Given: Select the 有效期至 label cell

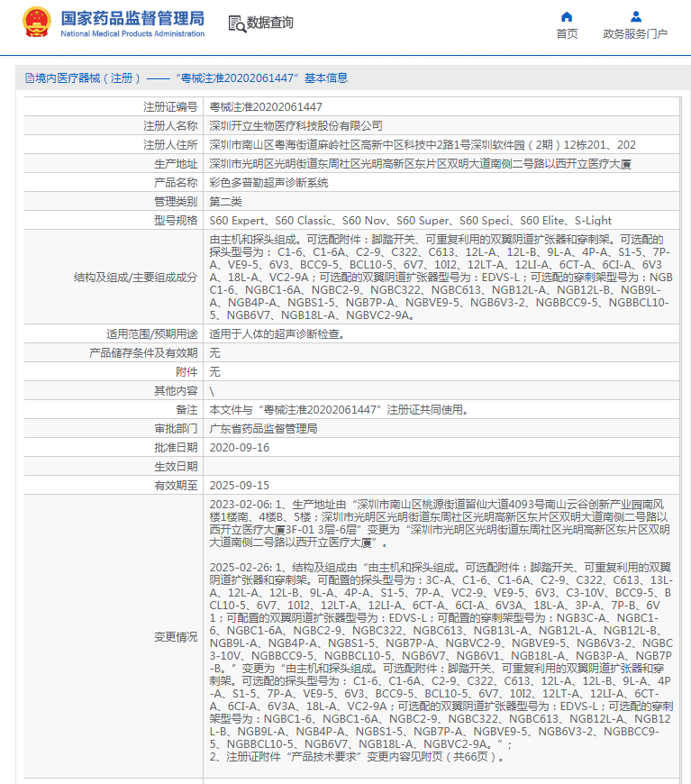Looking at the screenshot, I should [114, 486].
